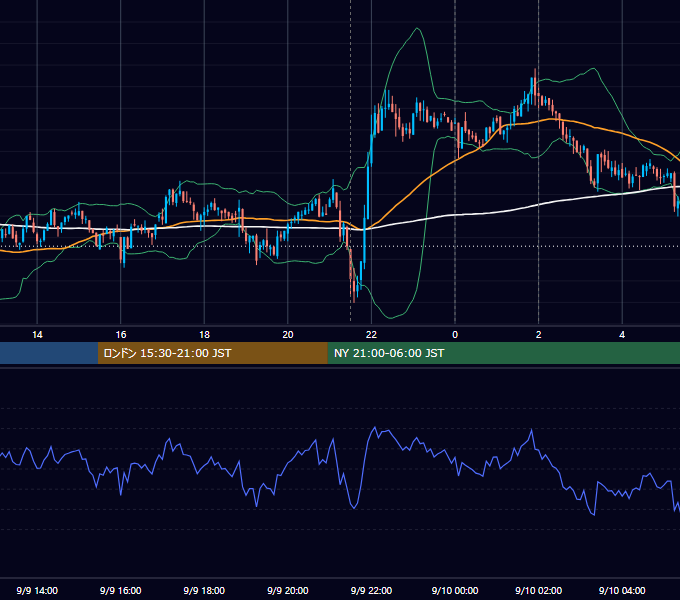Click the 9/10 00:00 bottom date label
This screenshot has width=680, height=600.
[455, 590]
